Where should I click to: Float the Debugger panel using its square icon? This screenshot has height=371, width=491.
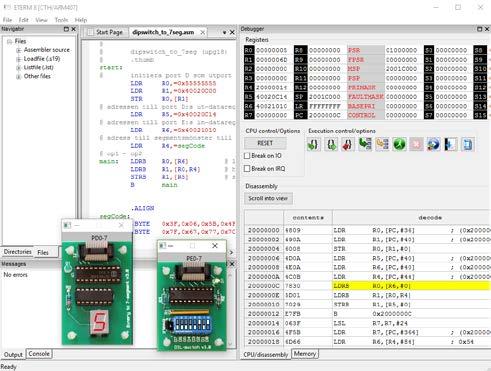[479, 29]
